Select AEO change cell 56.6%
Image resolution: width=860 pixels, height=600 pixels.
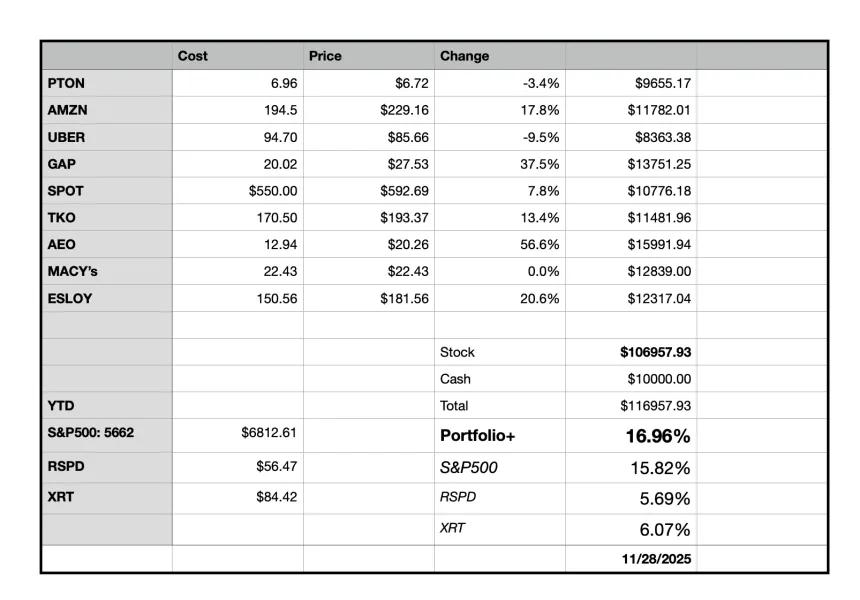pyautogui.click(x=500, y=245)
